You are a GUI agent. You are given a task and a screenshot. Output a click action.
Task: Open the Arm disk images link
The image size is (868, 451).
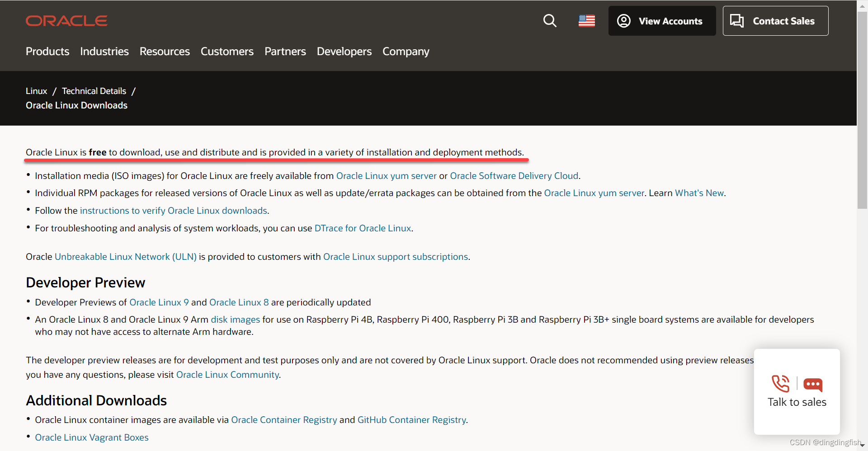236,319
